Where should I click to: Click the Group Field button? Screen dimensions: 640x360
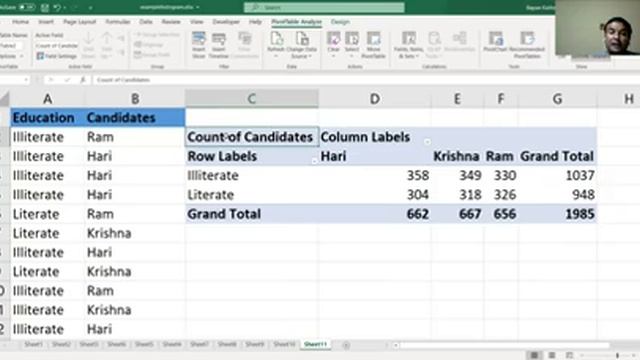152,54
